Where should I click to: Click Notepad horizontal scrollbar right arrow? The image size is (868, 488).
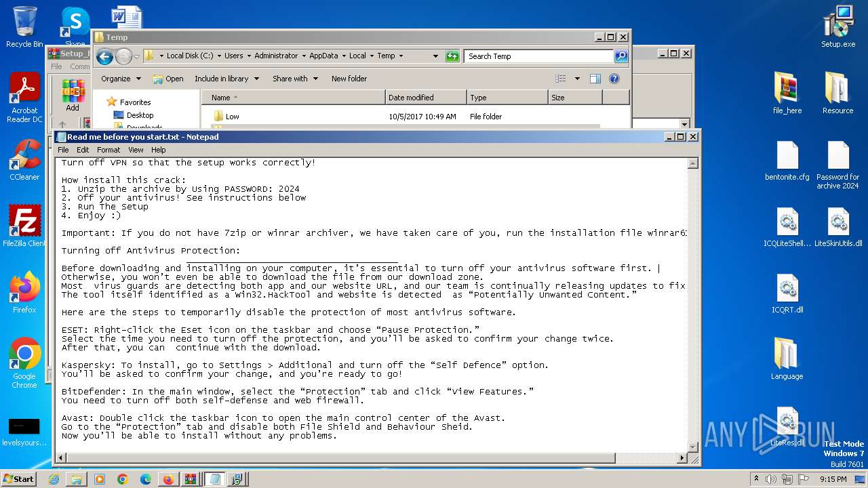pos(682,458)
